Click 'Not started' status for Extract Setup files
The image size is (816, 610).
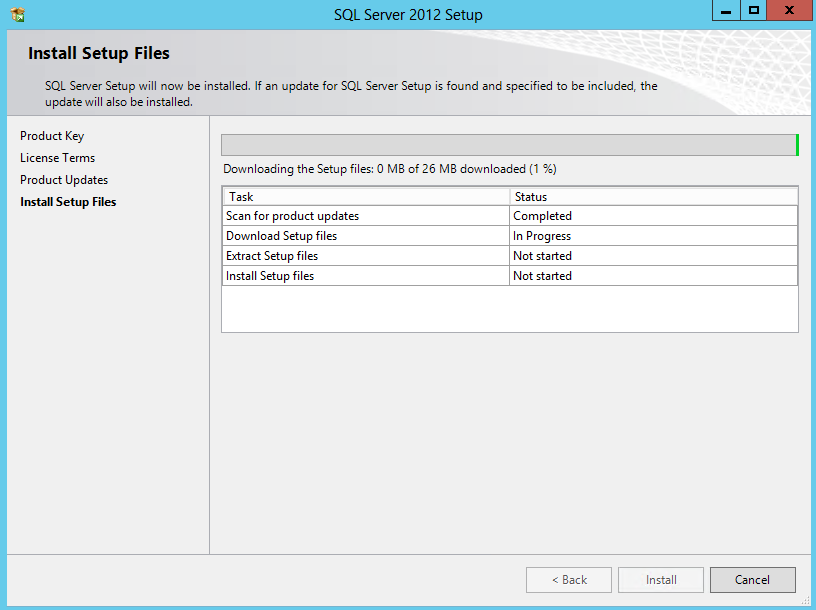coord(654,256)
